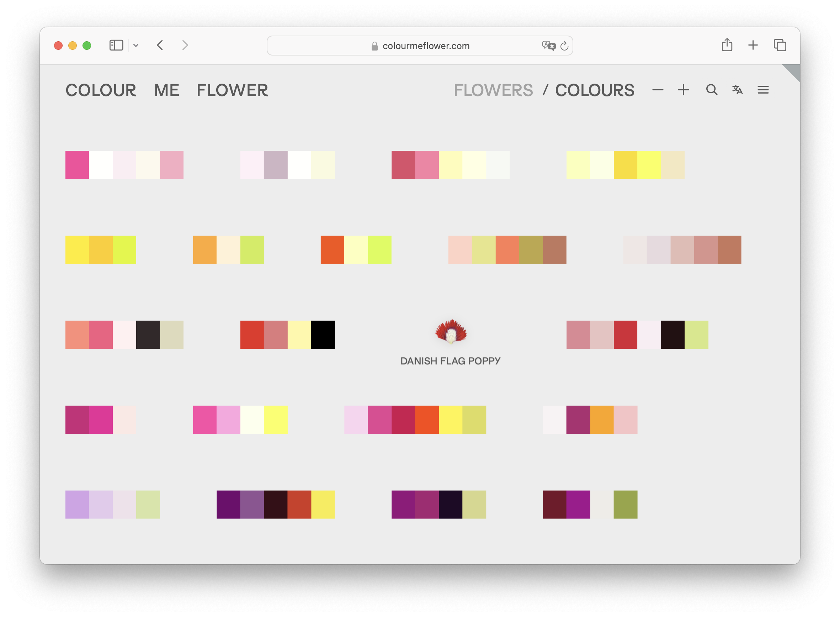Reload the page with the refresh icon
840x617 pixels.
(x=564, y=46)
